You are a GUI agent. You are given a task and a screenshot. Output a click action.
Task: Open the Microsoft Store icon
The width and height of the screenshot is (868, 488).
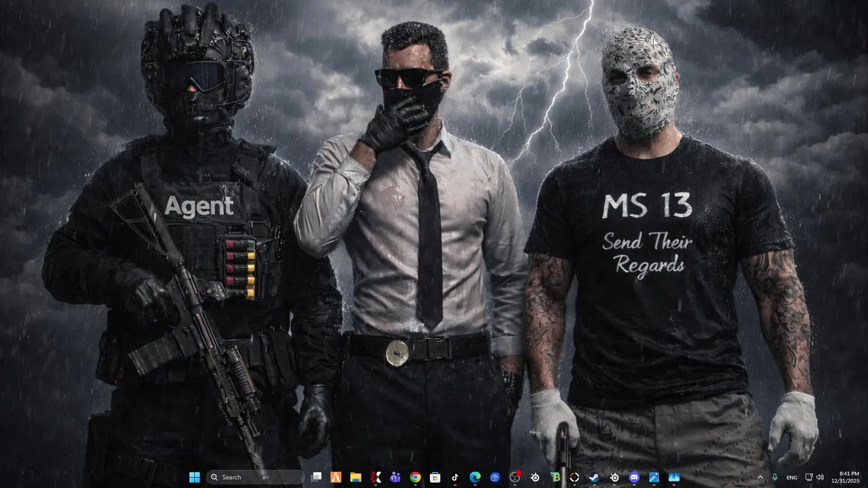pos(435,477)
